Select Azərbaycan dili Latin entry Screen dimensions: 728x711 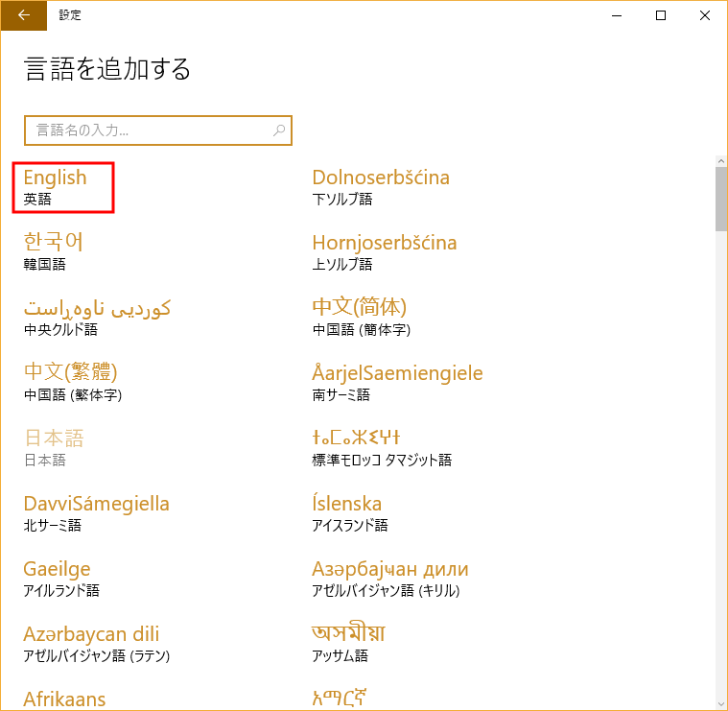[91, 643]
